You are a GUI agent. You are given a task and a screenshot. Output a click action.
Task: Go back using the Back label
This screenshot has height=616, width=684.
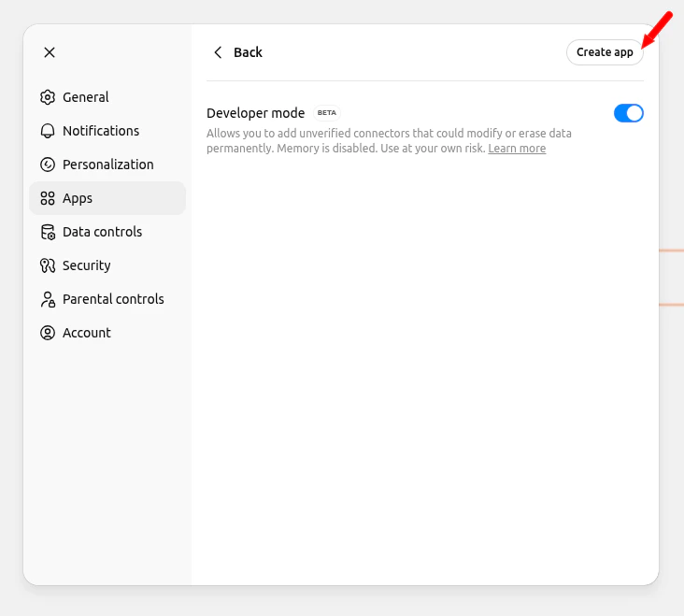click(248, 52)
